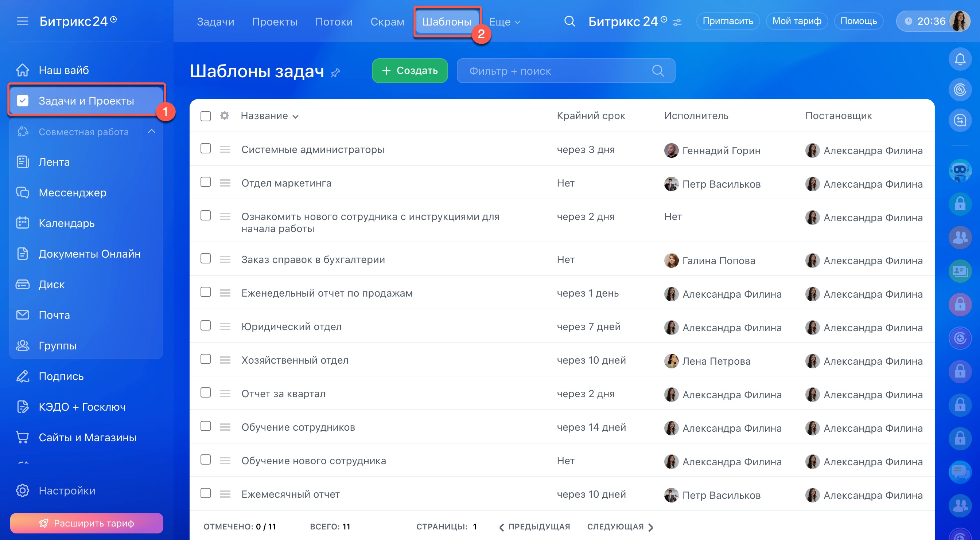Open the Еще dropdown menu

504,21
